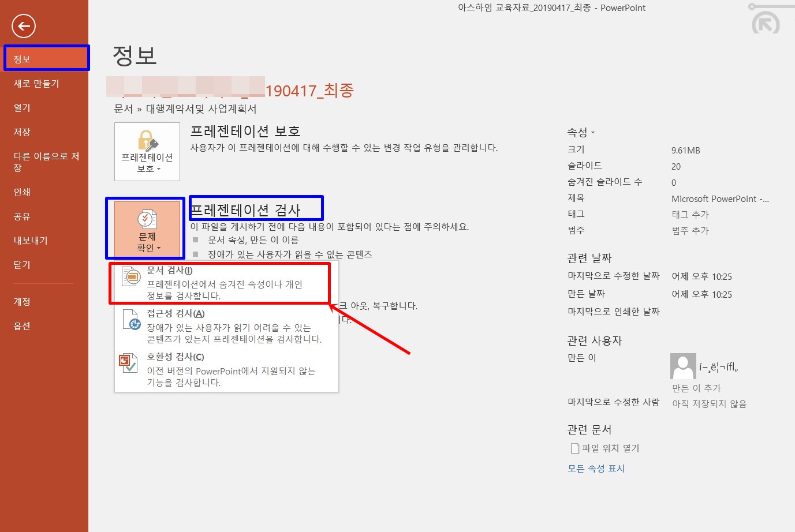Open the 열기 menu item
795x532 pixels.
tap(44, 108)
